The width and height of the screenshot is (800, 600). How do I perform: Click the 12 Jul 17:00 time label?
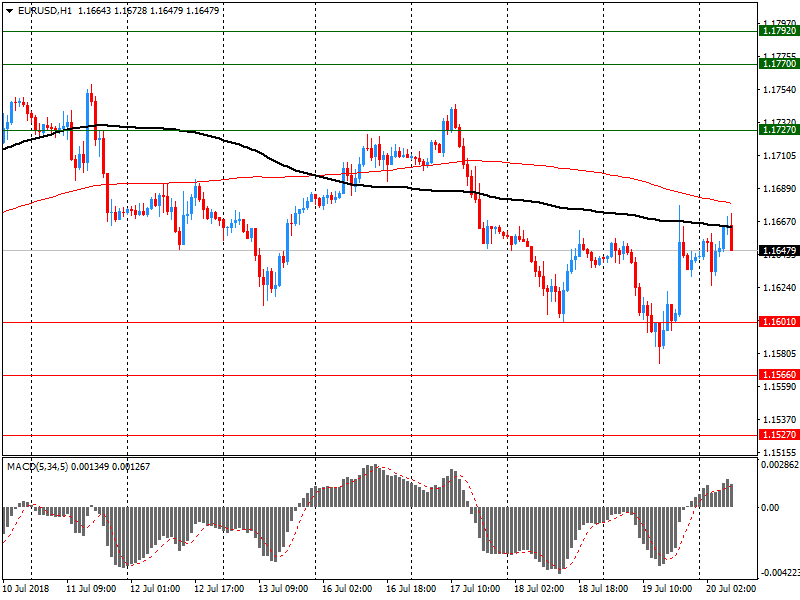[x=219, y=588]
